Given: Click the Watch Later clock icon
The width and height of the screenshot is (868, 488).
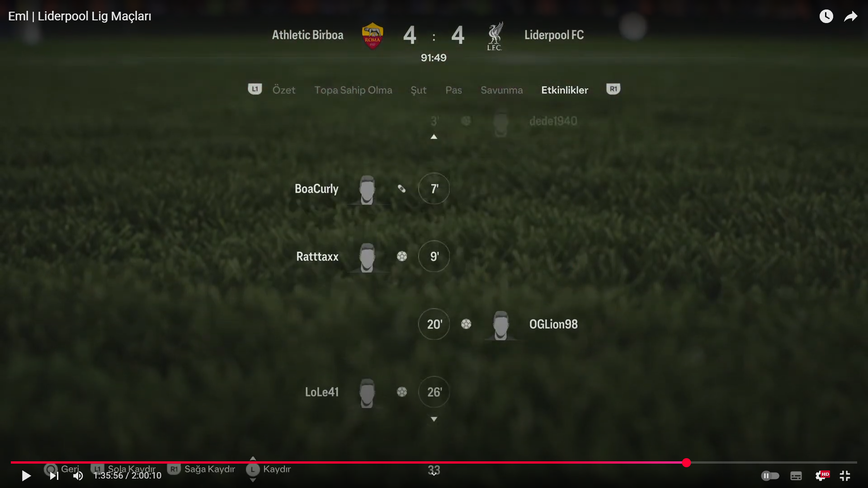Looking at the screenshot, I should pyautogui.click(x=826, y=17).
